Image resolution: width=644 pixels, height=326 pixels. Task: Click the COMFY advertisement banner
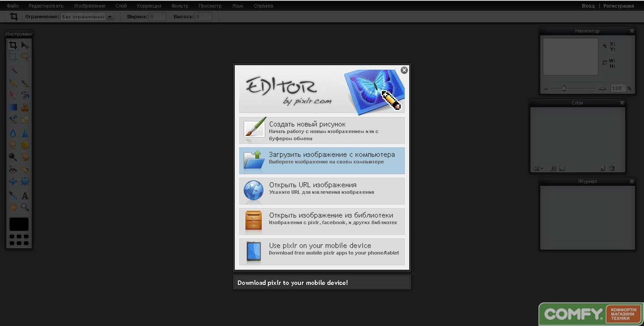pos(591,314)
